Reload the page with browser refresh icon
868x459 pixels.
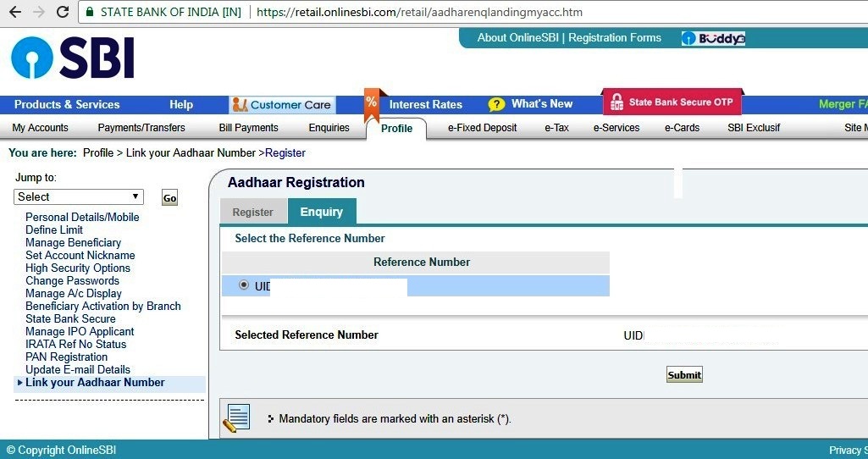62,13
